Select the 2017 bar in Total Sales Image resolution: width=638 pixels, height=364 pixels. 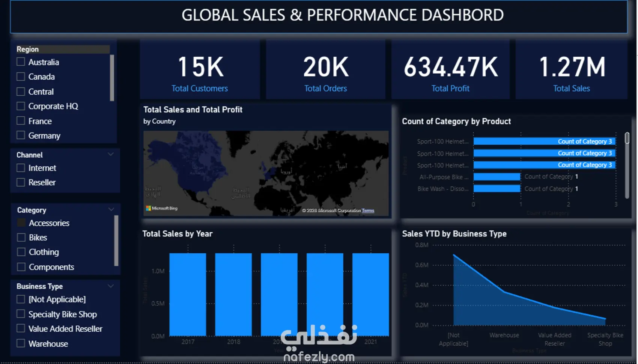(188, 295)
